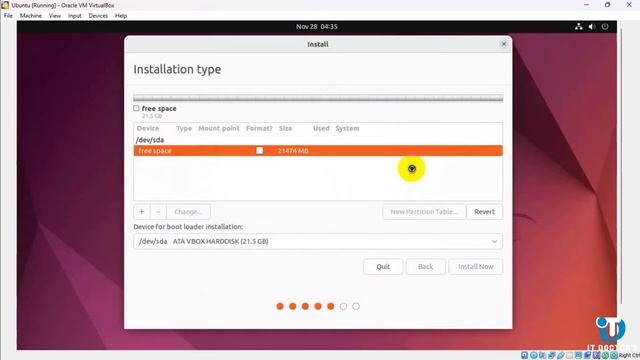The width and height of the screenshot is (640, 360).
Task: Click the System column header
Action: pyautogui.click(x=347, y=128)
